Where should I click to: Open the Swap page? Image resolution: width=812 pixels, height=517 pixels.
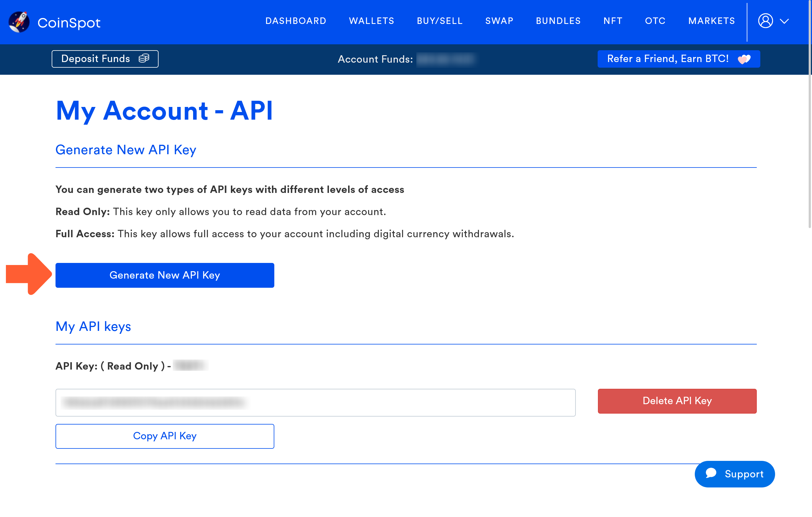(499, 21)
